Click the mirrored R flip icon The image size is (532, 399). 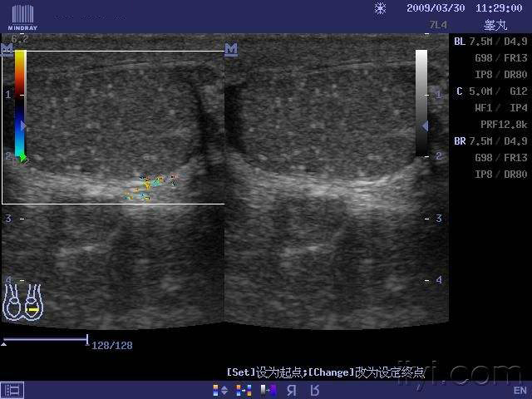pyautogui.click(x=291, y=389)
